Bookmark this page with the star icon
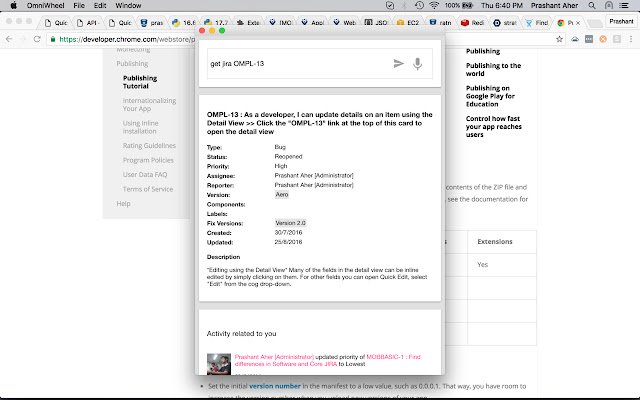This screenshot has width=640, height=400. pos(559,39)
